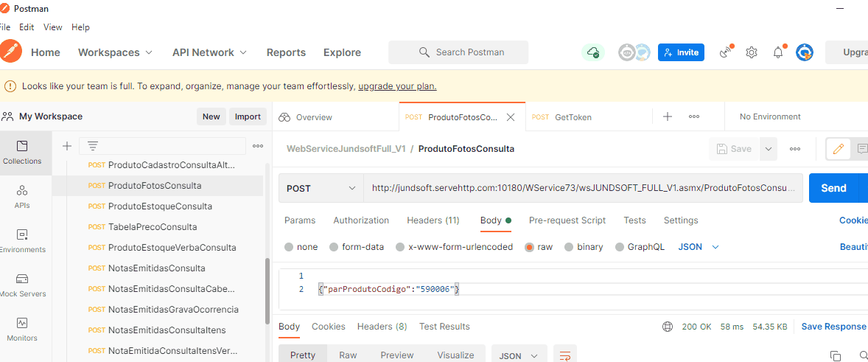Click the upgrade your plan link

point(397,86)
